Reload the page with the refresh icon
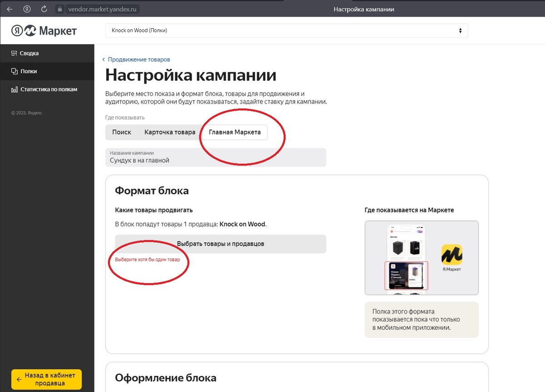Image resolution: width=545 pixels, height=392 pixels. tap(44, 9)
